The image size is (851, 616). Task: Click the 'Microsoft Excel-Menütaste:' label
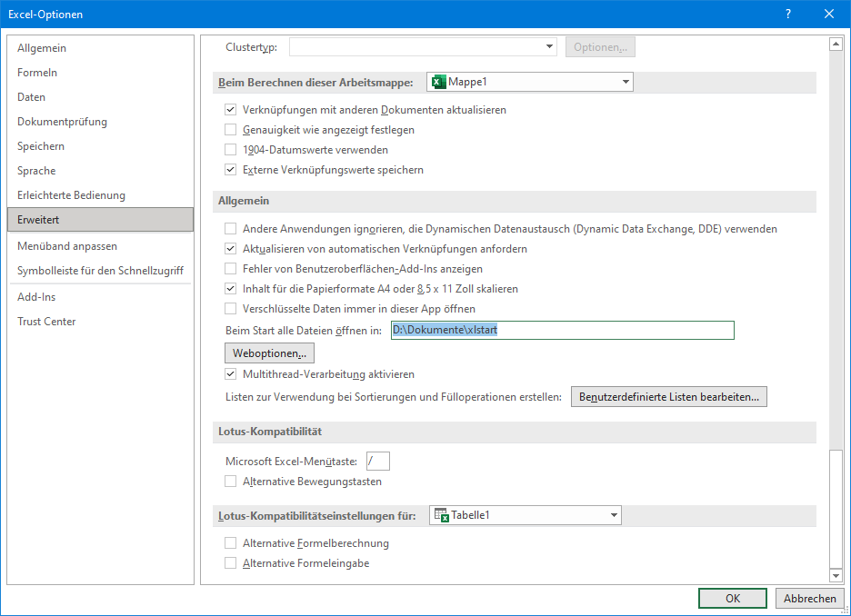291,462
